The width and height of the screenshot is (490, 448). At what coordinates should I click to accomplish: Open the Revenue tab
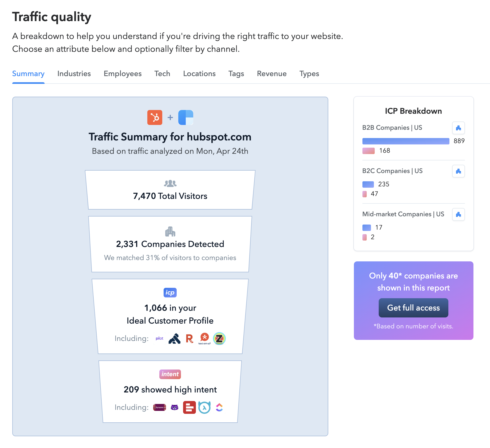point(272,74)
